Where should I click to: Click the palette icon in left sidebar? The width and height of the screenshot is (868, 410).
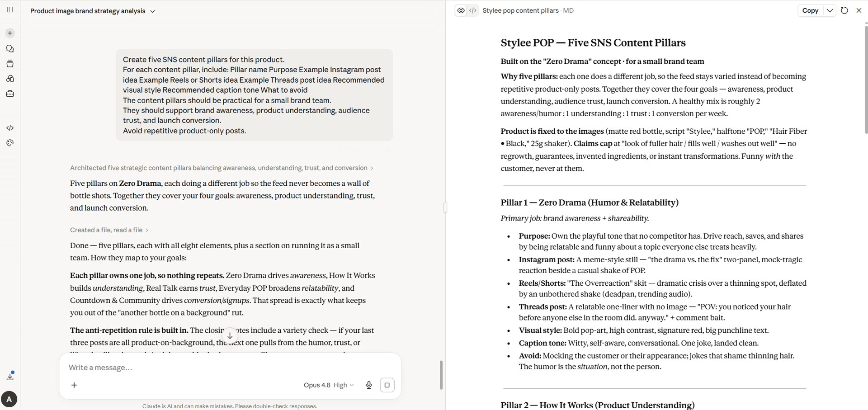pyautogui.click(x=10, y=143)
